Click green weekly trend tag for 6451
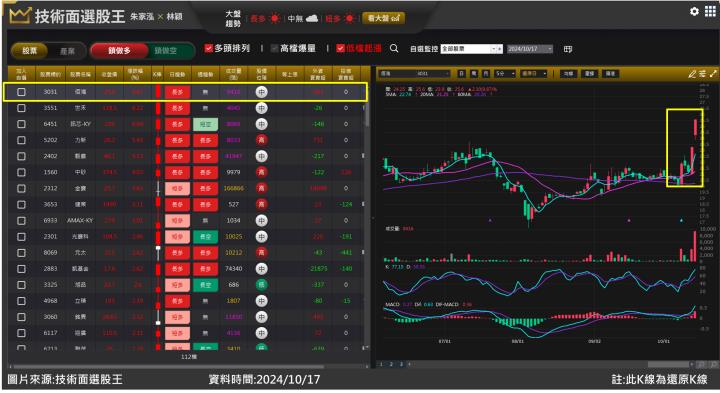This screenshot has width=720, height=393. tap(205, 124)
